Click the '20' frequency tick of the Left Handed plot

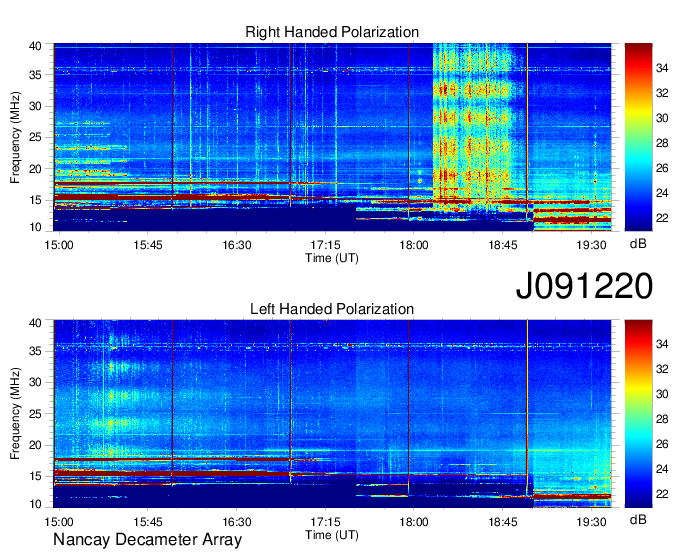coord(35,445)
